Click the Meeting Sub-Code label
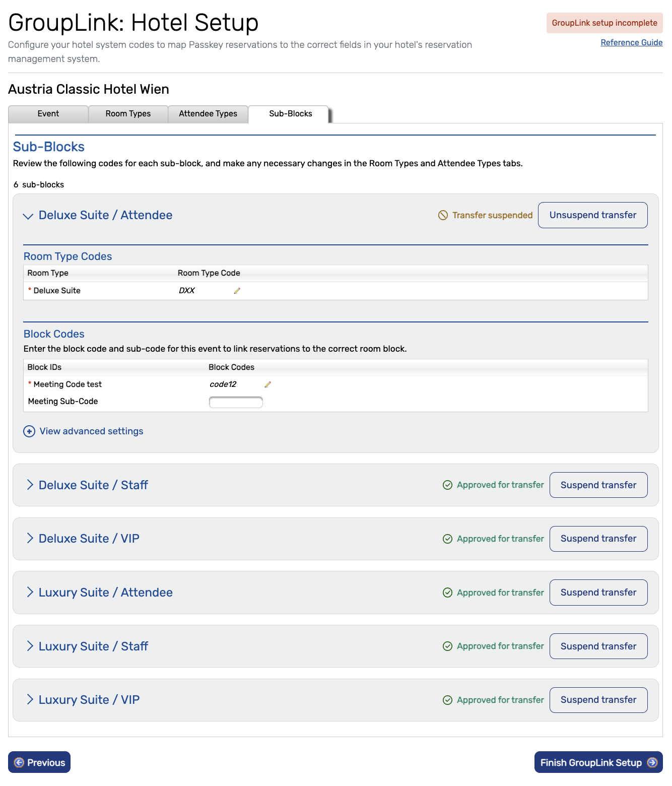 (63, 402)
